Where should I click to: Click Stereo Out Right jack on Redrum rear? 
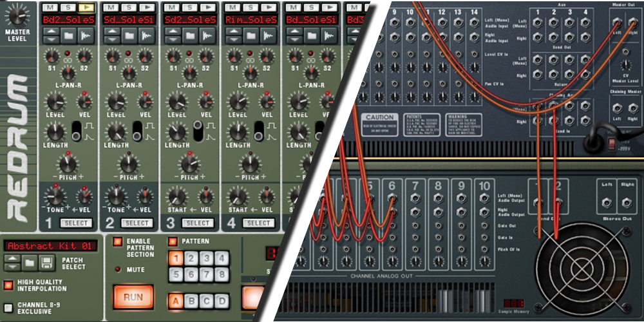coord(627,202)
